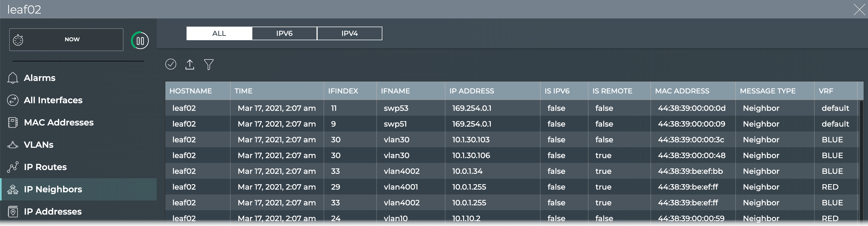Open the IP Neighbors sidebar item
Screen dimensions: 868x226
click(x=53, y=189)
